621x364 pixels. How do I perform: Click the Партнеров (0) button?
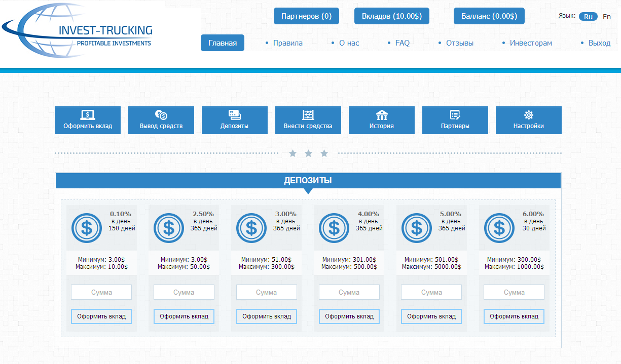(306, 16)
